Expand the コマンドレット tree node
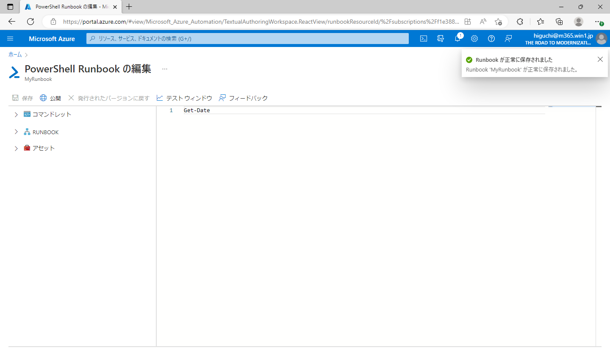This screenshot has height=364, width=610. 16,114
